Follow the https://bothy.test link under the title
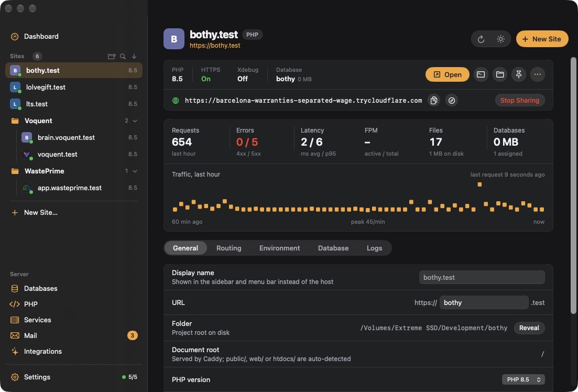Screen dimensions: 578x392 tap(215, 46)
